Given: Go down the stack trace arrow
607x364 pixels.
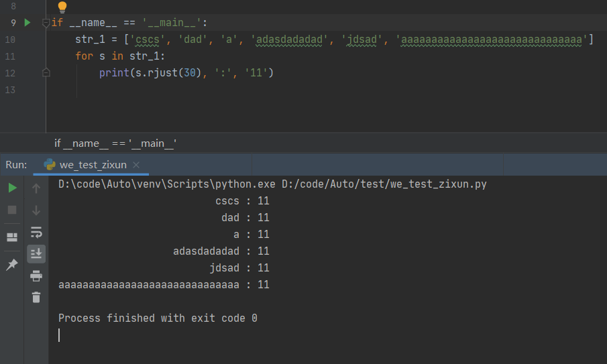Looking at the screenshot, I should [x=36, y=210].
